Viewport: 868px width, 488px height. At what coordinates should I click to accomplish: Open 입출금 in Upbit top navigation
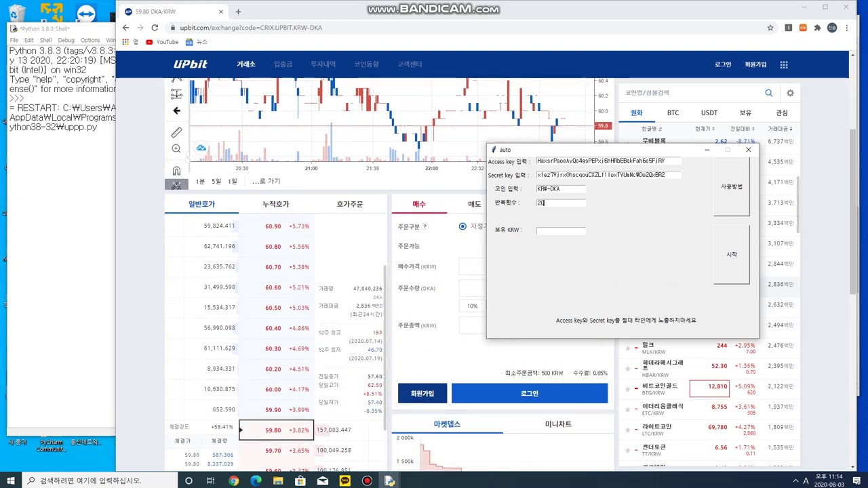point(283,64)
